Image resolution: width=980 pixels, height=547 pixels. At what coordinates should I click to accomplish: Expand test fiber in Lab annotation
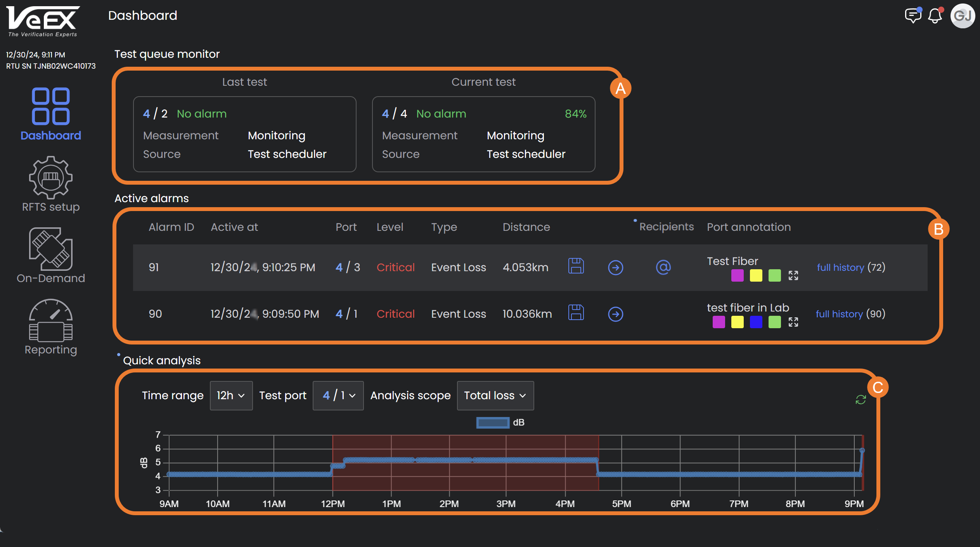click(x=793, y=322)
